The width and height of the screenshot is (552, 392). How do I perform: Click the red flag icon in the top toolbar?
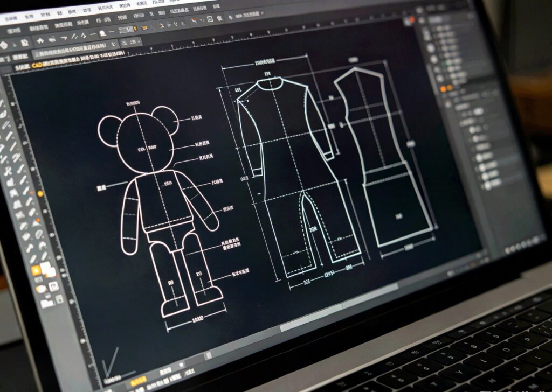[x=194, y=21]
